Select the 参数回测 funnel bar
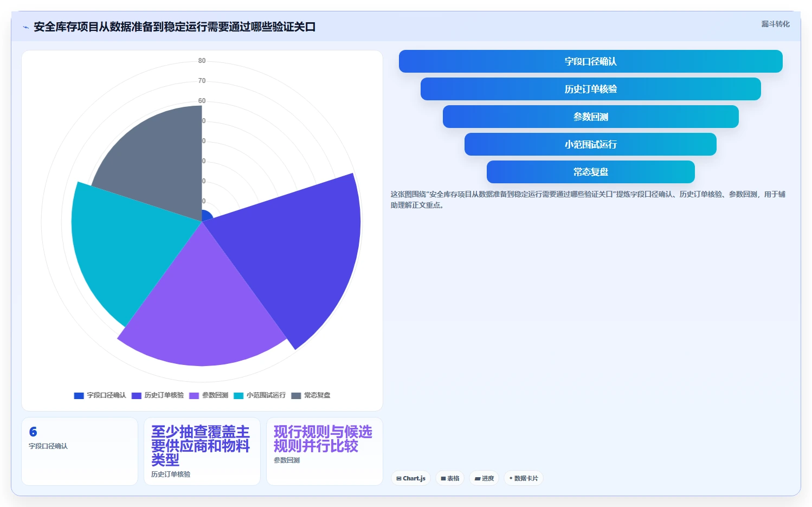The width and height of the screenshot is (812, 507). 591,117
